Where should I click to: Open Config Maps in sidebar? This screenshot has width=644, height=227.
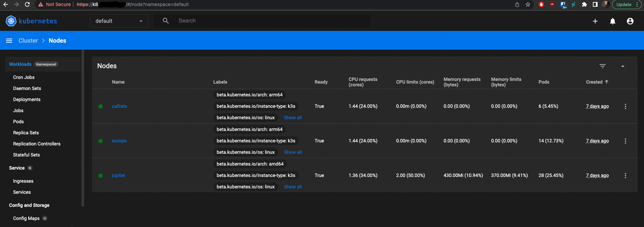pyautogui.click(x=26, y=218)
